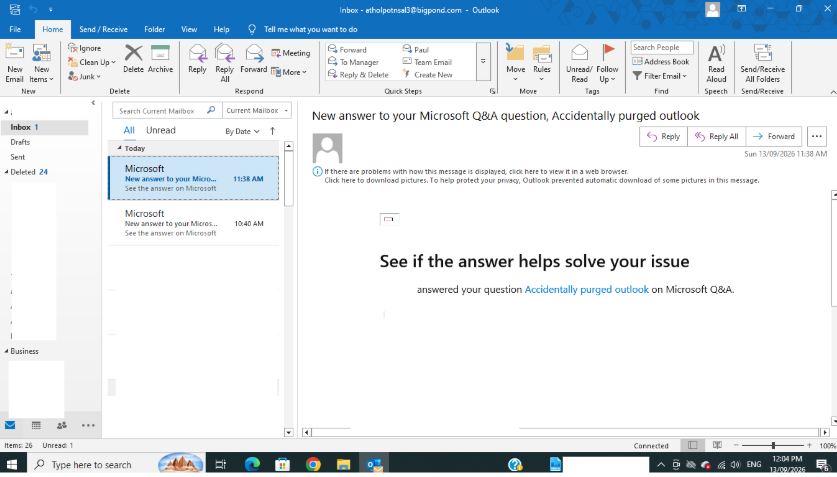Image resolution: width=837 pixels, height=477 pixels.
Task: Open File Explorer from the taskbar
Action: point(343,464)
